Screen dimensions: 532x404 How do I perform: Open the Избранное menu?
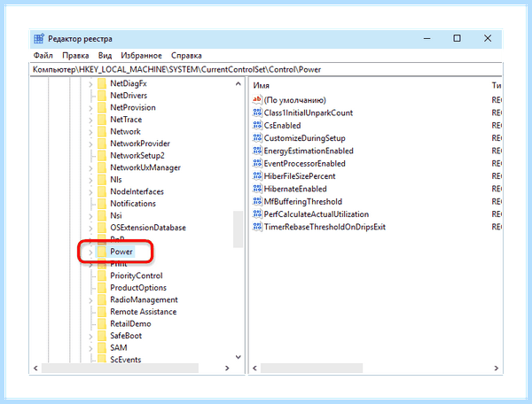click(x=141, y=56)
